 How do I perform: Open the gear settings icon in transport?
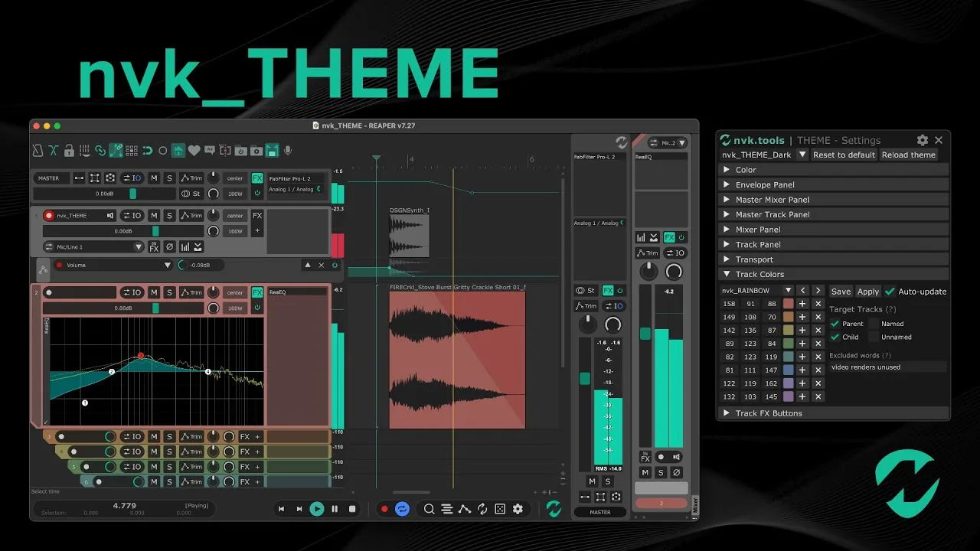pyautogui.click(x=518, y=509)
